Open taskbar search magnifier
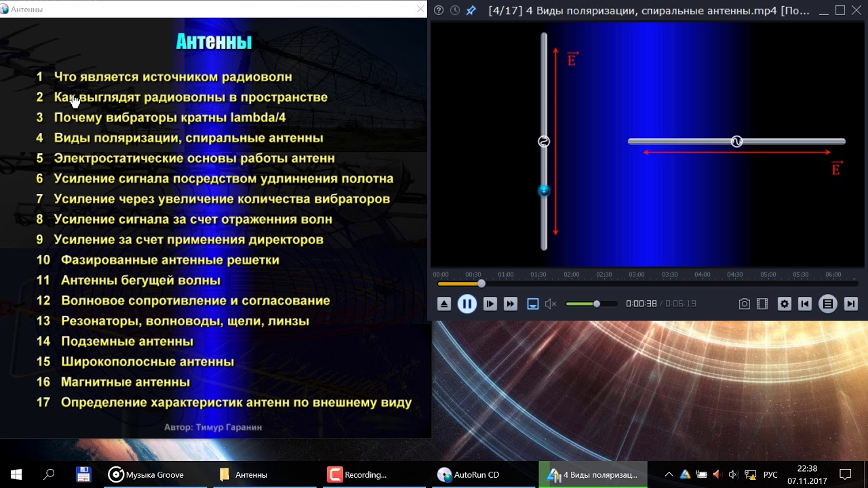The image size is (868, 488). 49,474
